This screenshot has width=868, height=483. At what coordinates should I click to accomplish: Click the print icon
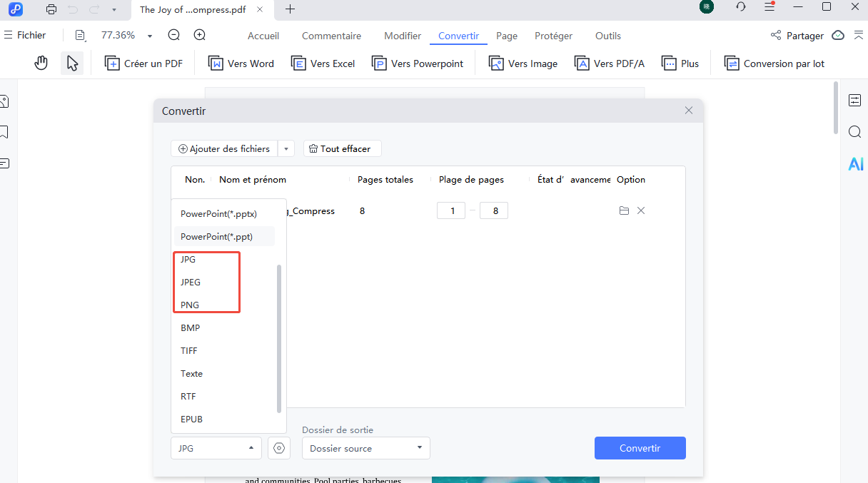coord(51,9)
